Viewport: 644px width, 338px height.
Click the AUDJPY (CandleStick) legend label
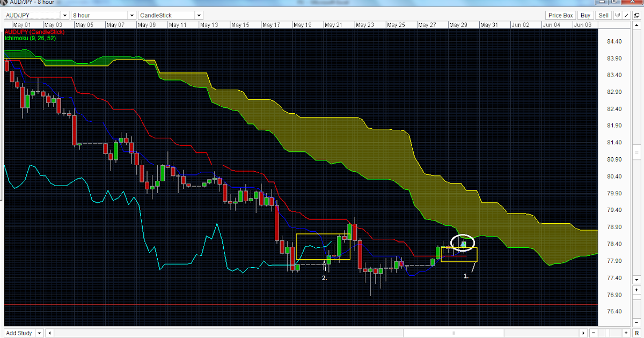coord(34,32)
